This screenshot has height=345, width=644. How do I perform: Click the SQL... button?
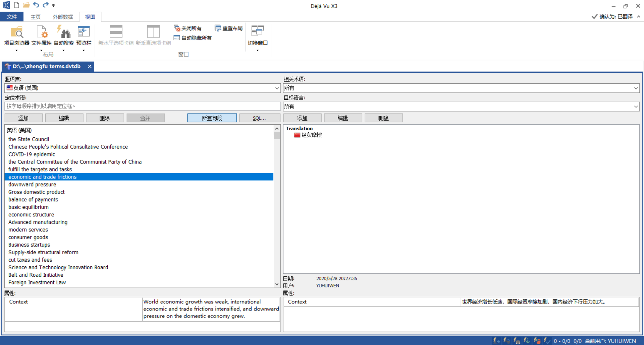260,118
